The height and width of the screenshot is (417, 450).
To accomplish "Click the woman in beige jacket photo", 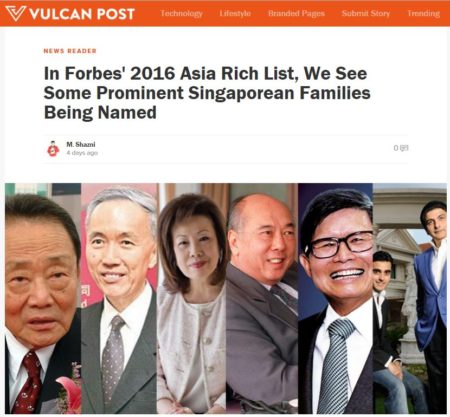I will tap(192, 298).
